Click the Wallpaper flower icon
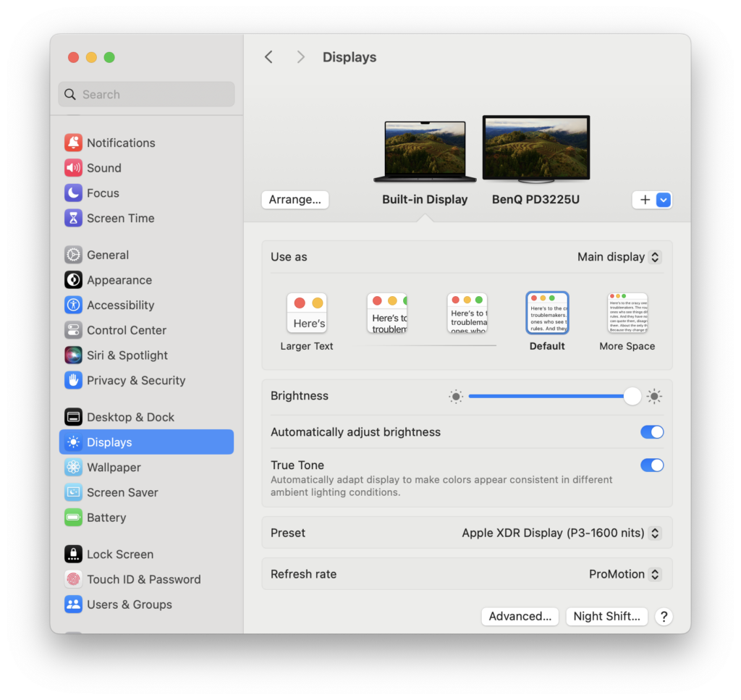Viewport: 741px width, 700px height. pyautogui.click(x=73, y=467)
